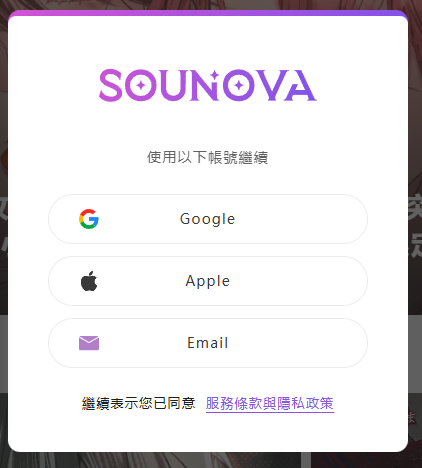Click the SOUNOVA logo
Screen dimensions: 422x468
(x=208, y=85)
